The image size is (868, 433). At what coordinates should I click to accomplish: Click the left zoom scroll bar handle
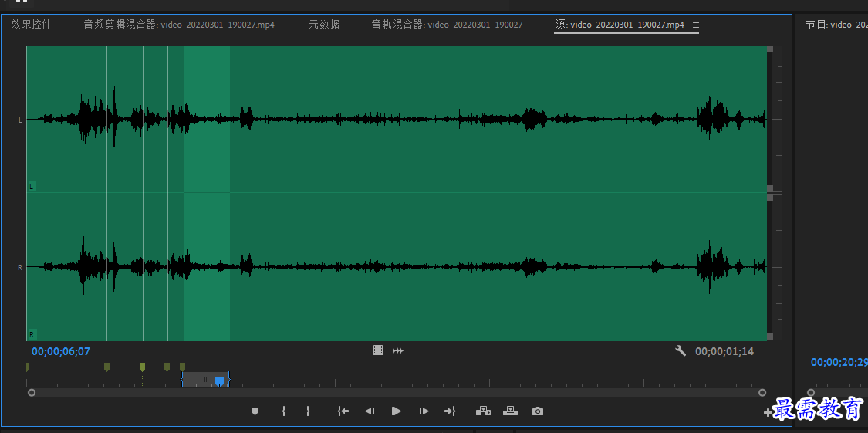[x=32, y=393]
